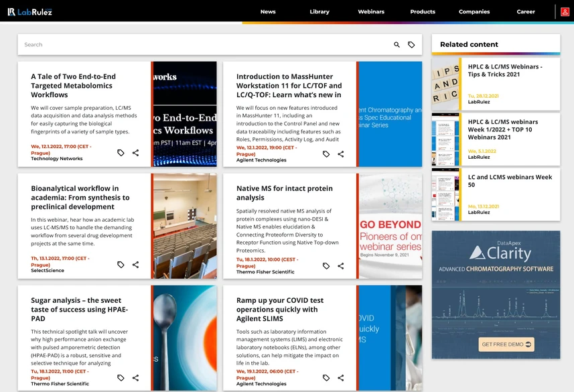
Task: Click the Agilent SLIMS COVID card thumbnail
Action: coord(390,338)
